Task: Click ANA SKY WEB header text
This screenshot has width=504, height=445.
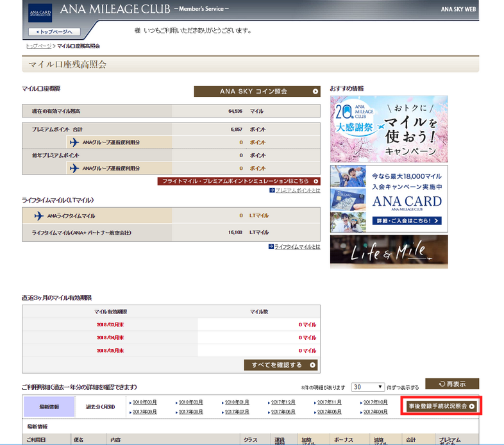Action: (458, 10)
